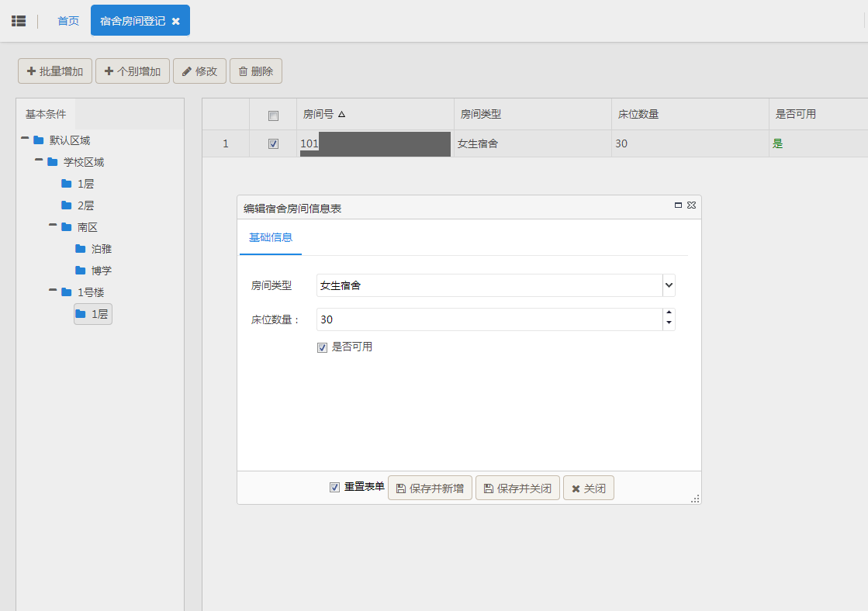Select the 博学 tree node
Viewport: 868px width, 611px height.
point(102,271)
